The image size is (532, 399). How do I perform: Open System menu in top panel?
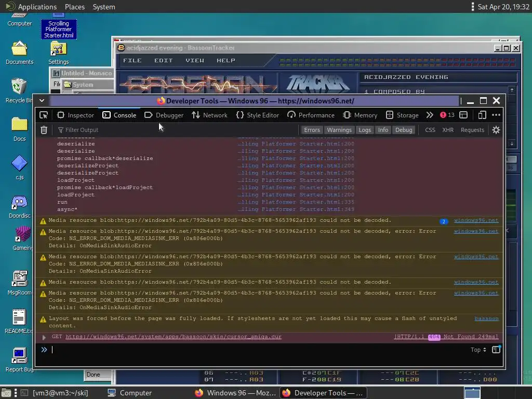click(x=104, y=7)
